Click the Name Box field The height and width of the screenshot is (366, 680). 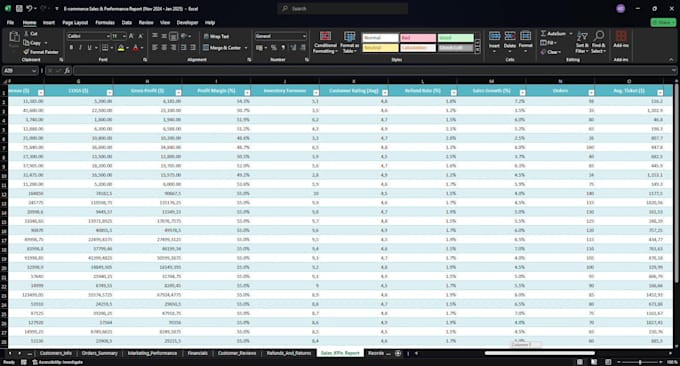click(x=20, y=70)
